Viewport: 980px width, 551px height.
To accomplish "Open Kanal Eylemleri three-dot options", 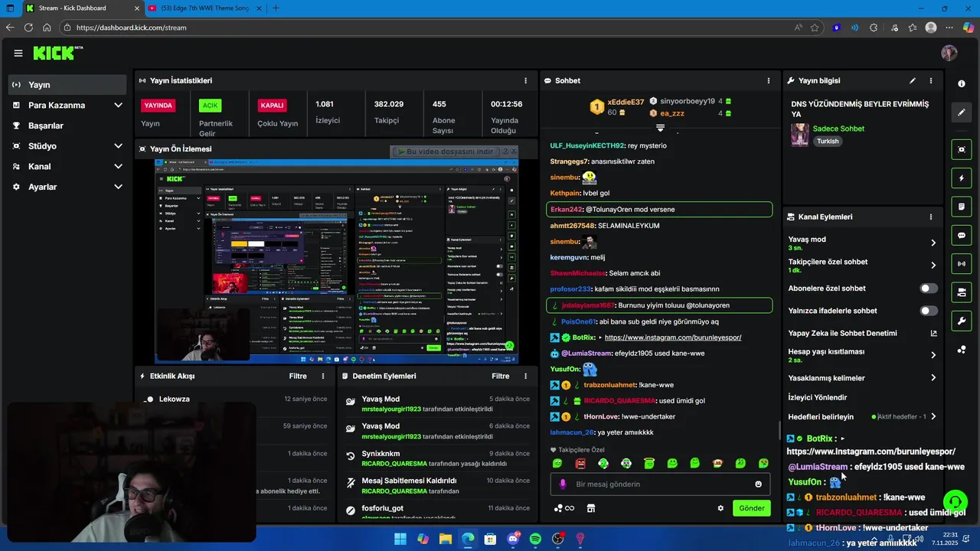I will [x=931, y=217].
